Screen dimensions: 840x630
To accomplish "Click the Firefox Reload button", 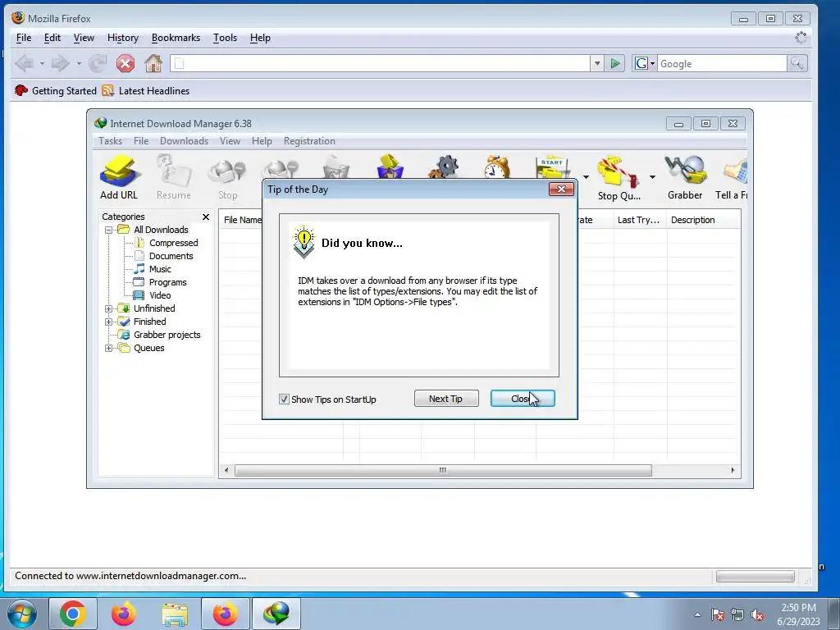I will click(98, 64).
